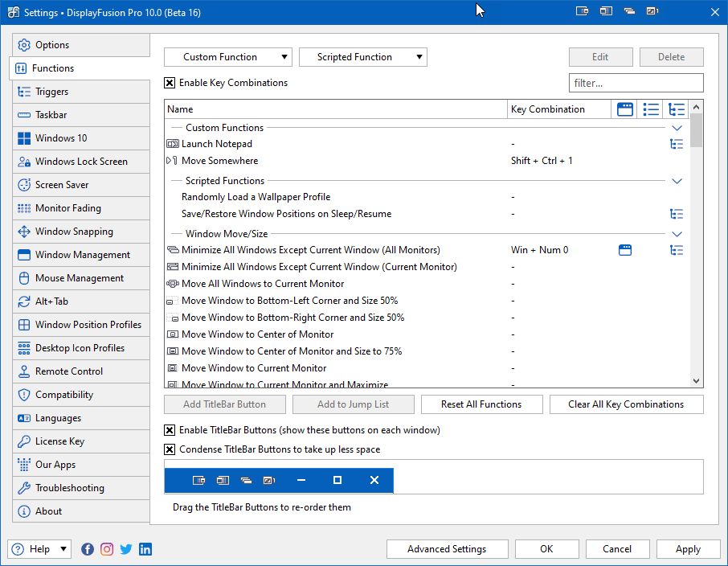Open the Scripted Function dropdown
Screen dimensions: 728x566
pyautogui.click(x=363, y=57)
